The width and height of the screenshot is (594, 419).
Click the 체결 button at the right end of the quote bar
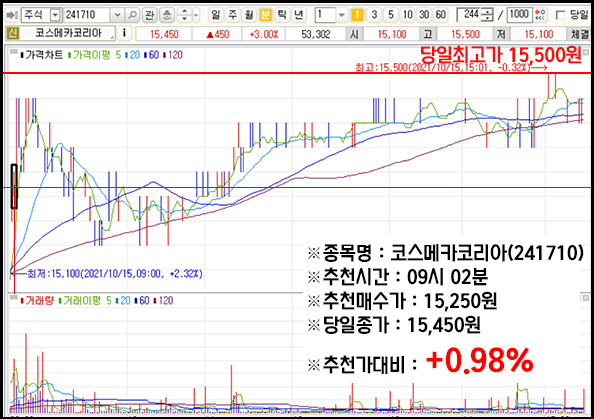click(580, 34)
